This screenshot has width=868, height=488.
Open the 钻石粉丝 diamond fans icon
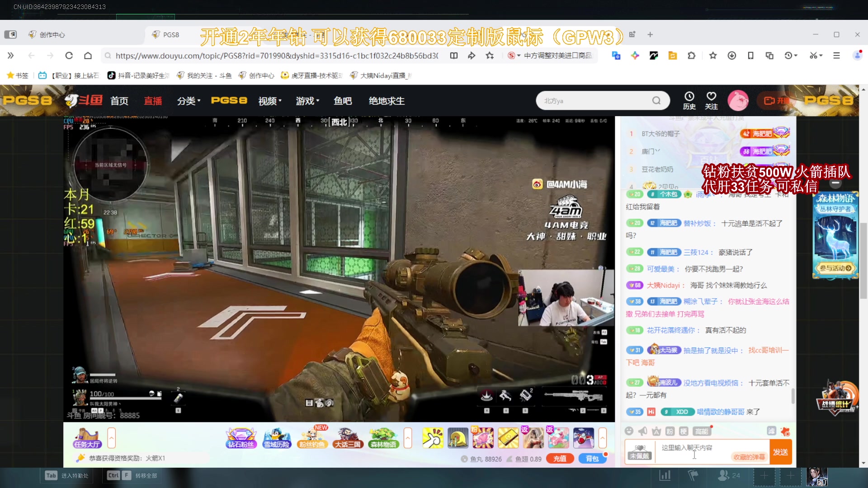point(241,438)
